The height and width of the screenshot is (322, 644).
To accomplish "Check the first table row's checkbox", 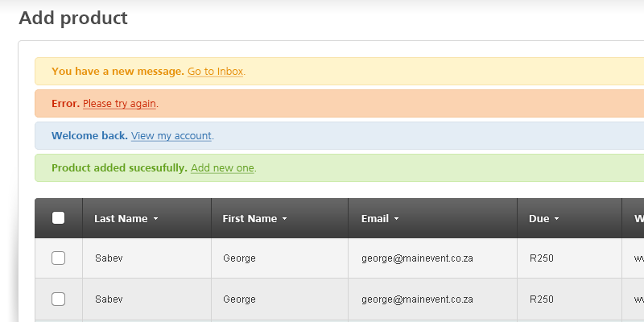I will point(58,258).
